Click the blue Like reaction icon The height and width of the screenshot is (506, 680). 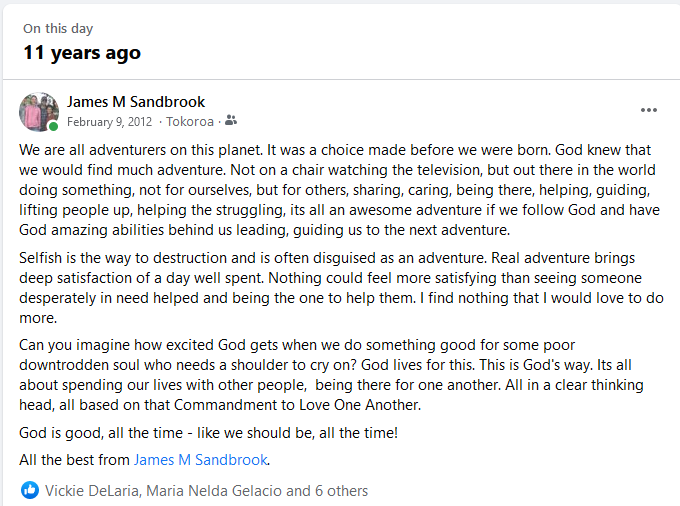pos(30,491)
